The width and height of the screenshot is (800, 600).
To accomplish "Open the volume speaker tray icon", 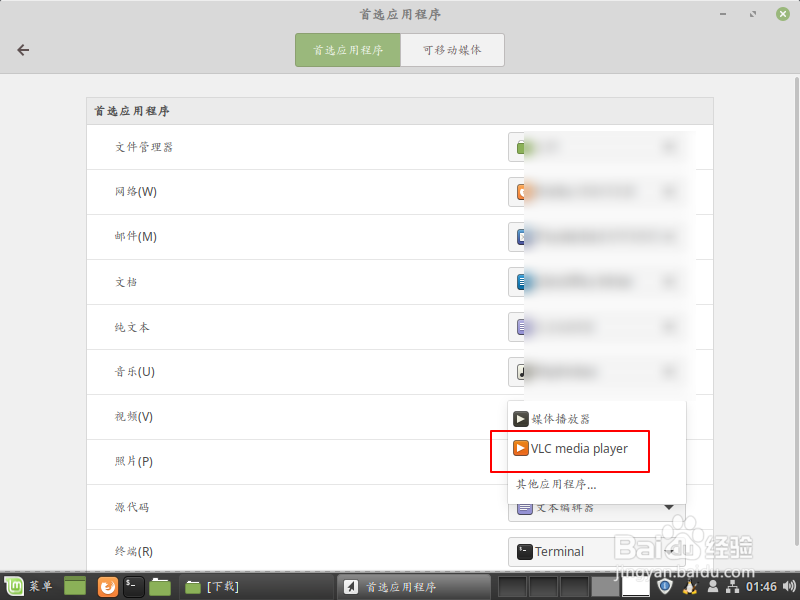I will pos(789,587).
